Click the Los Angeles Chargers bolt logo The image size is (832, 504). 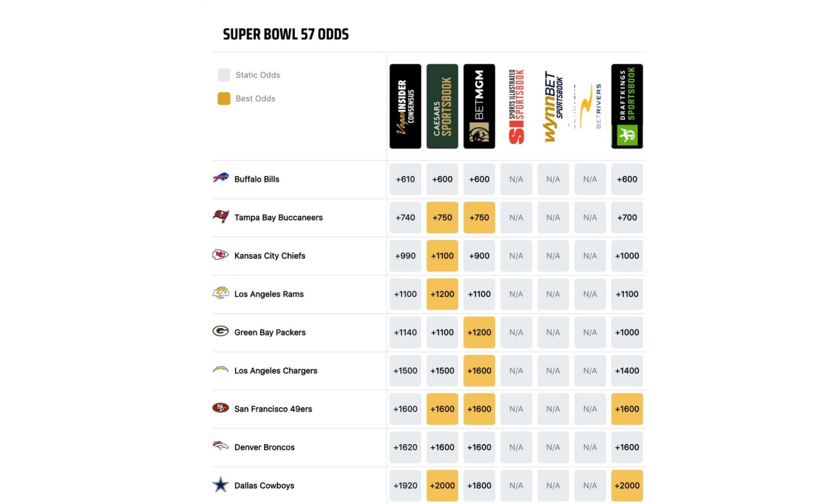[x=221, y=370]
